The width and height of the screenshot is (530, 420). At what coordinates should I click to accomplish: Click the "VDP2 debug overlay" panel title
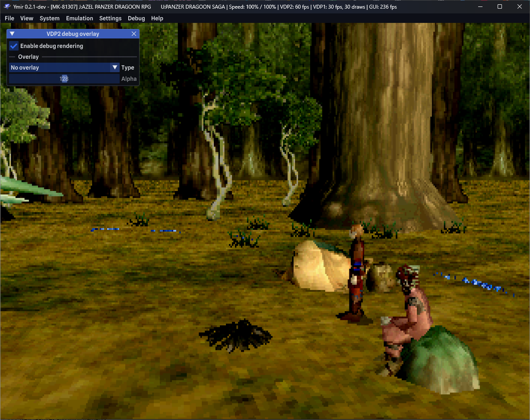[73, 34]
